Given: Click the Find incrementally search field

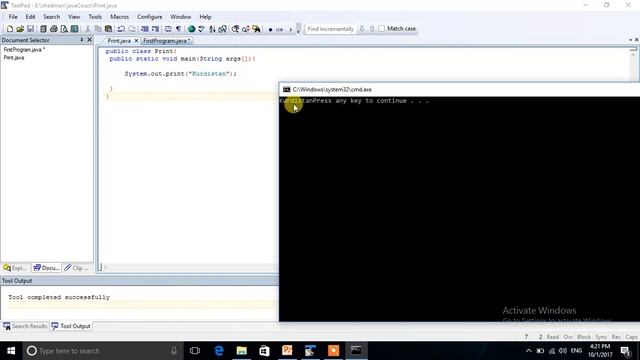Looking at the screenshot, I should click(330, 29).
